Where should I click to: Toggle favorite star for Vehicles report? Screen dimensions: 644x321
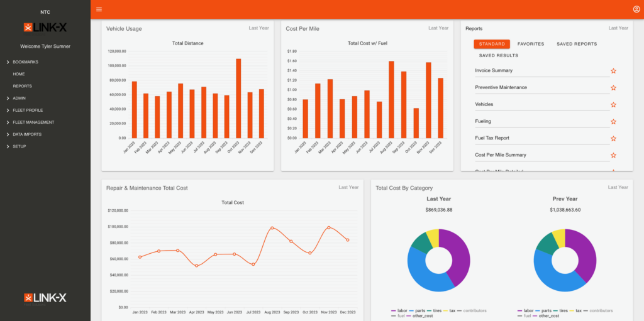pyautogui.click(x=613, y=105)
